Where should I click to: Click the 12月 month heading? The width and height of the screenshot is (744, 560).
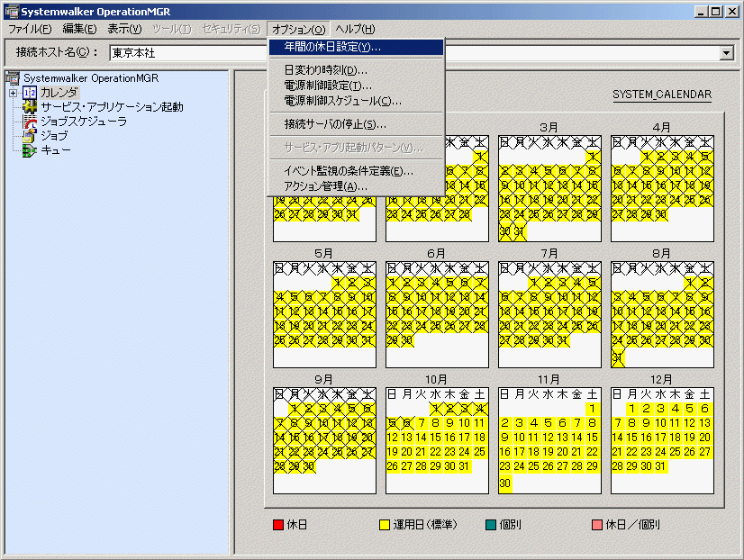[x=661, y=380]
